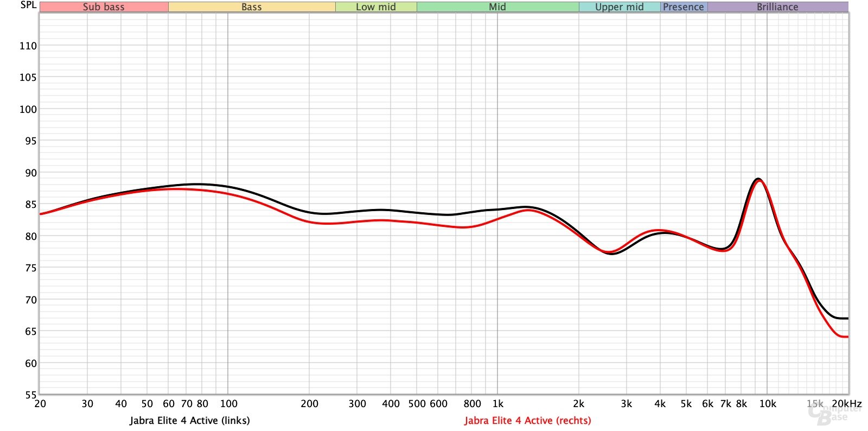The image size is (868, 431).
Task: Click the 600 Hz frequency axis label
Action: click(x=438, y=403)
